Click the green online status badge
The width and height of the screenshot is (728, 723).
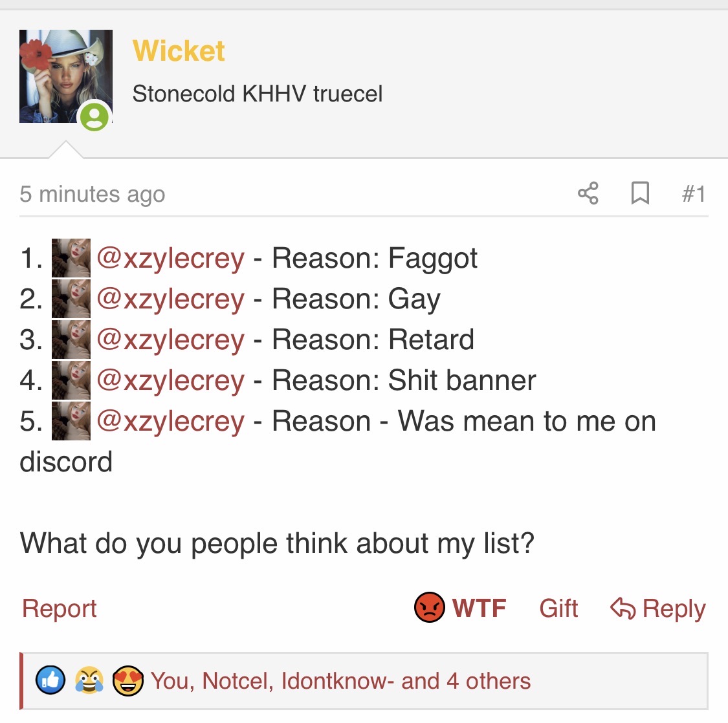[94, 116]
